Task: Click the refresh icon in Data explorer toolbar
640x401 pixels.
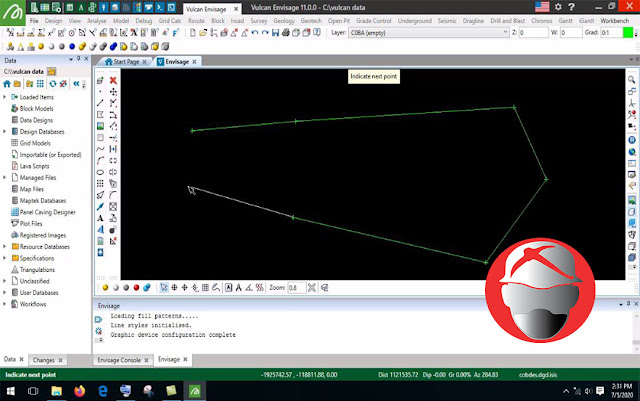Action: (53, 84)
